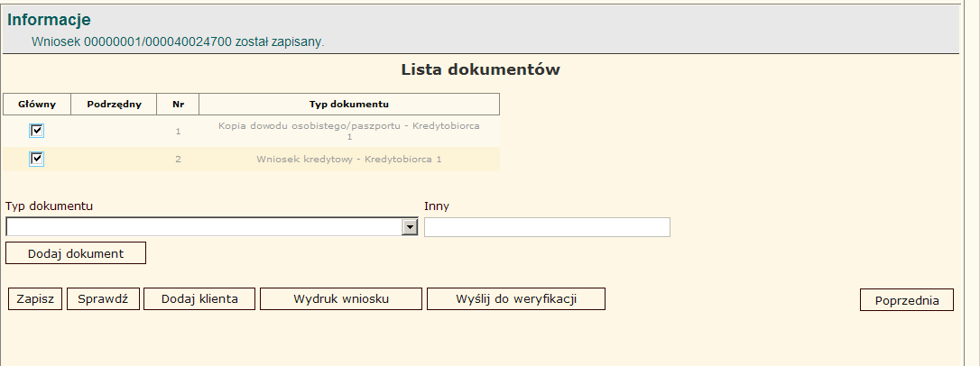Uncheck the Główny checkbox for Wniosek kredytowy
This screenshot has width=980, height=366.
point(37,160)
